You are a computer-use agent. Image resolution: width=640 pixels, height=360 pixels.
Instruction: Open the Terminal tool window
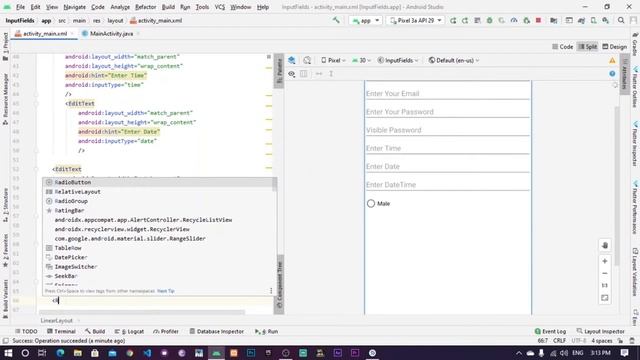(x=61, y=331)
